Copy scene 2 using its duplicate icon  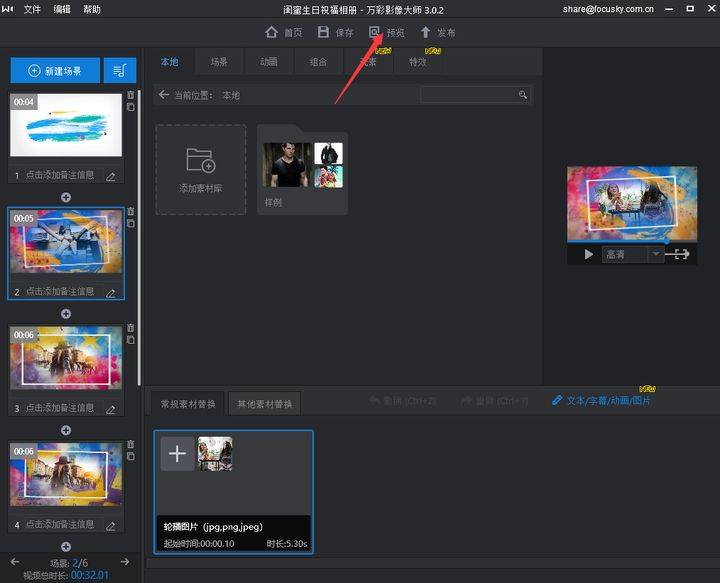click(130, 223)
